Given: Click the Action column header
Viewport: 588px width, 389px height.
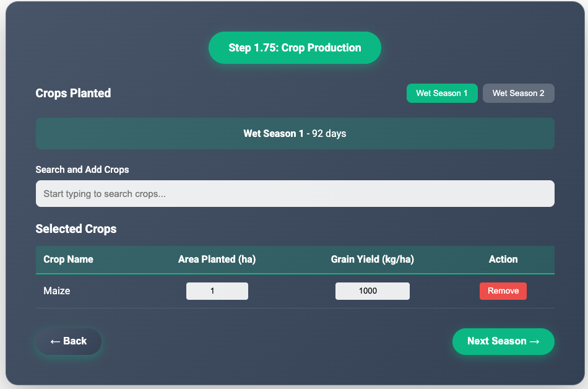Looking at the screenshot, I should pos(503,260).
